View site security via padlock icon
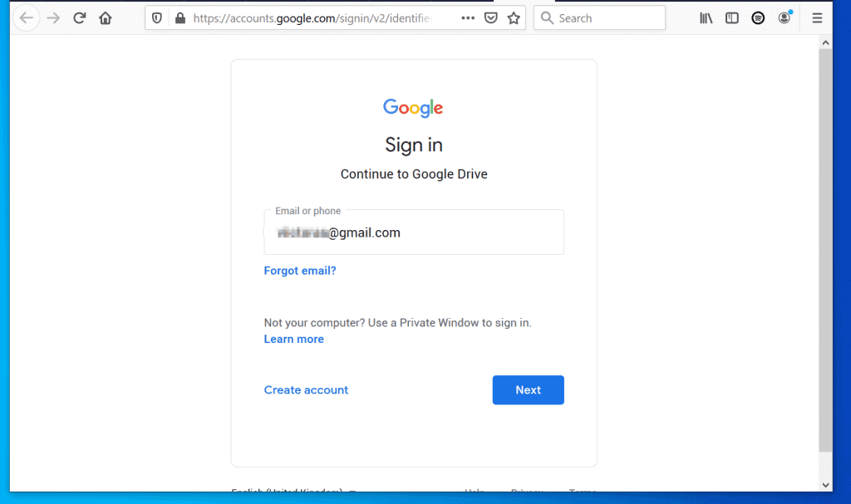Screen dimensions: 851x504 click(x=180, y=18)
